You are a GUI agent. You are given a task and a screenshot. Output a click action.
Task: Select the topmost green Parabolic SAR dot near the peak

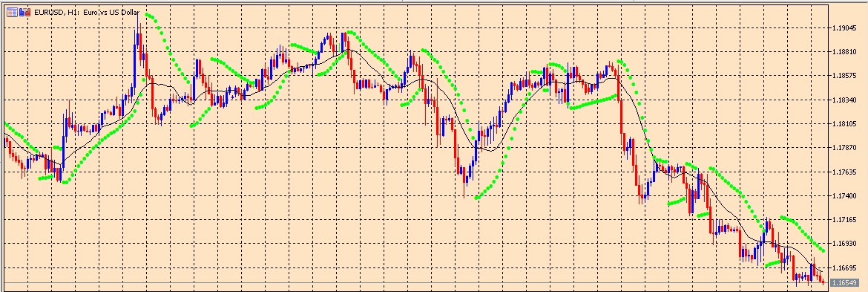pyautogui.click(x=147, y=15)
